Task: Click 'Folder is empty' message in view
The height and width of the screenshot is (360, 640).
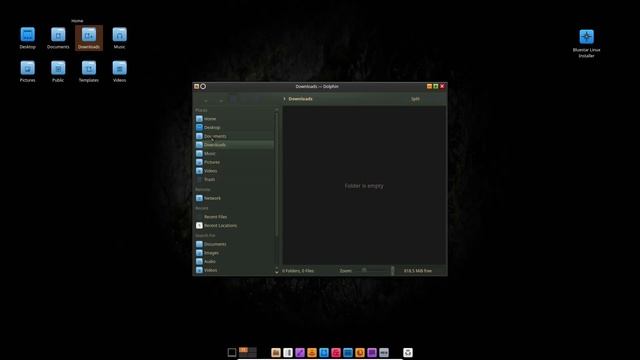Action: pyautogui.click(x=364, y=186)
